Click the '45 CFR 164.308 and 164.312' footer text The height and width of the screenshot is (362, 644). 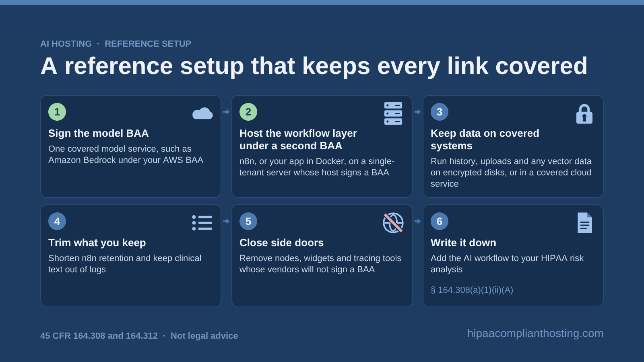tap(99, 336)
